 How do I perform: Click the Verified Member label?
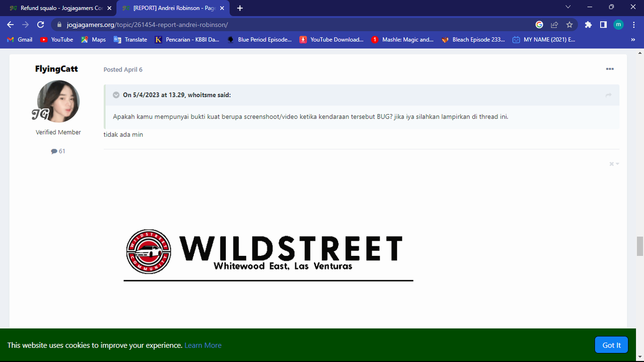coord(58,132)
